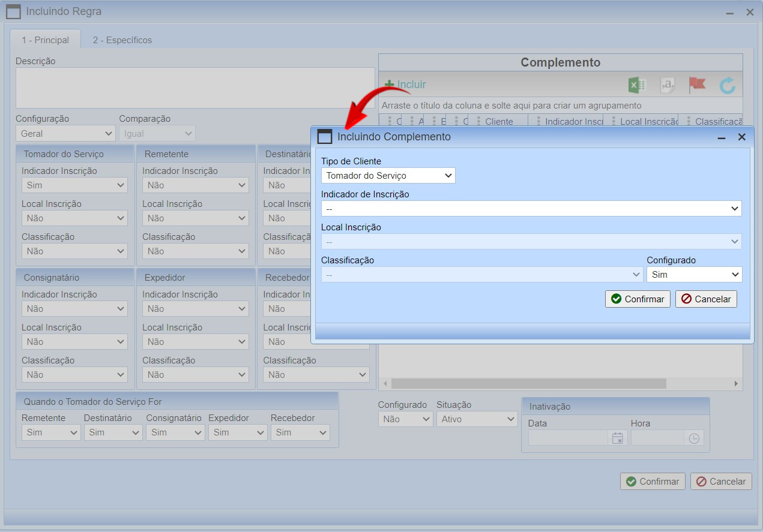Image resolution: width=763 pixels, height=532 pixels.
Task: Click the refresh arrow icon in Complemento
Action: [727, 86]
